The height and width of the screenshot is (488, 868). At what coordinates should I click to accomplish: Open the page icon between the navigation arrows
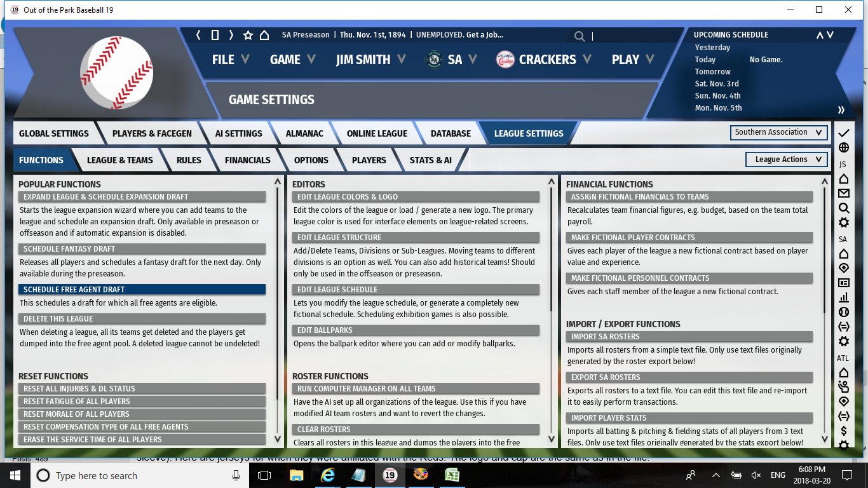pos(215,35)
